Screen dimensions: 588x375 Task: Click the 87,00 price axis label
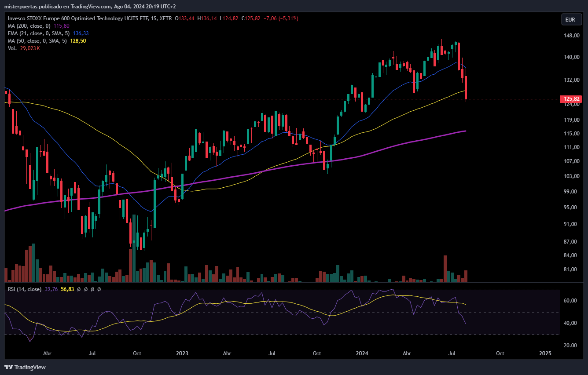571,241
